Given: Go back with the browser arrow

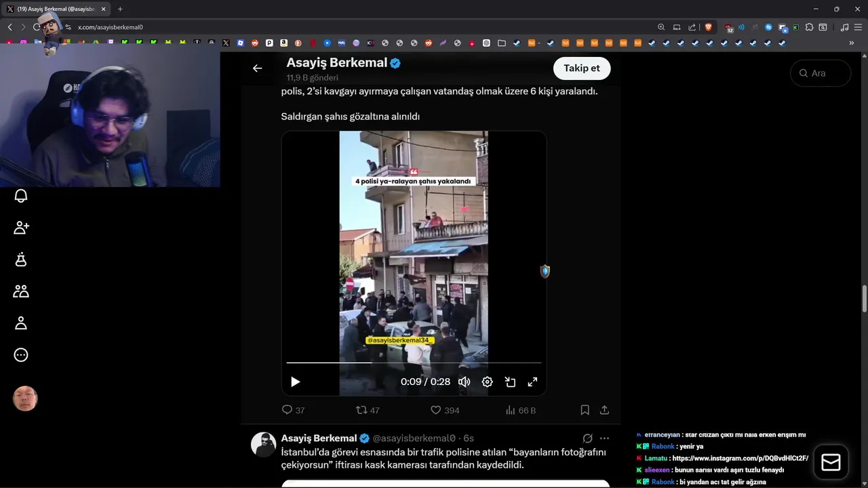Looking at the screenshot, I should (9, 27).
